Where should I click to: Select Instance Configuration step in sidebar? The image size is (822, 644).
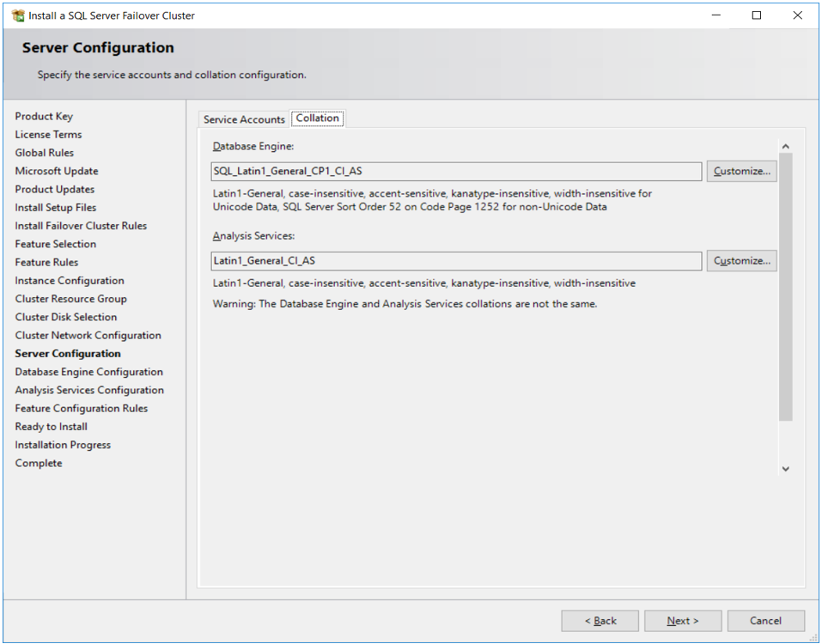[70, 281]
